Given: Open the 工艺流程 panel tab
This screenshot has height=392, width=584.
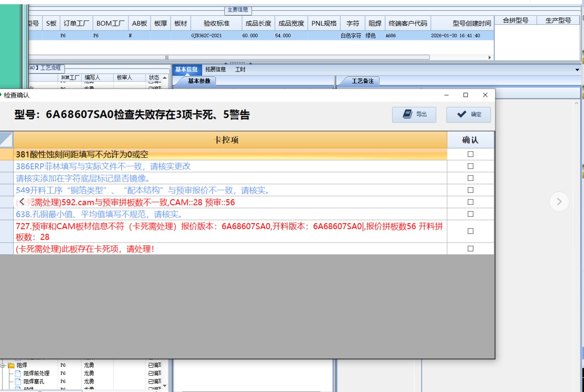Looking at the screenshot, I should tap(46, 68).
